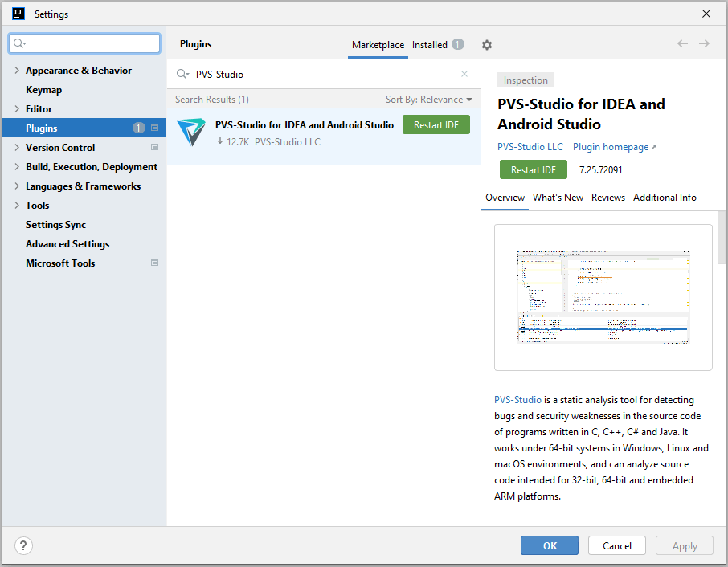728x567 pixels.
Task: Open the What's New tab
Action: point(558,198)
